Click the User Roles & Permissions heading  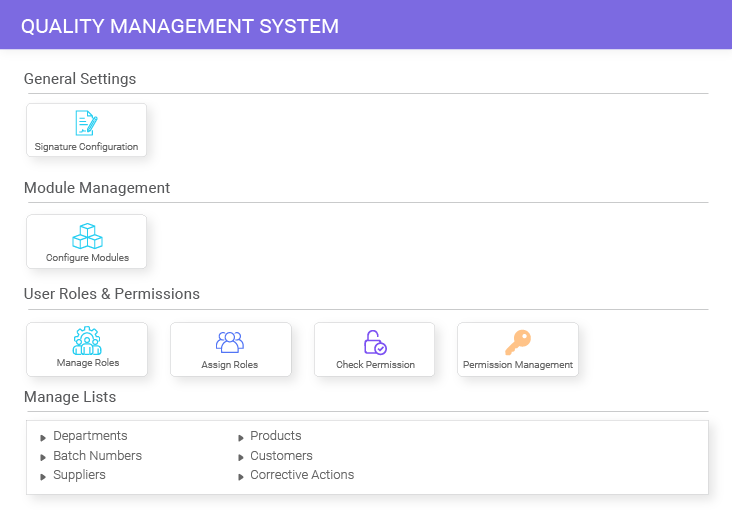112,294
